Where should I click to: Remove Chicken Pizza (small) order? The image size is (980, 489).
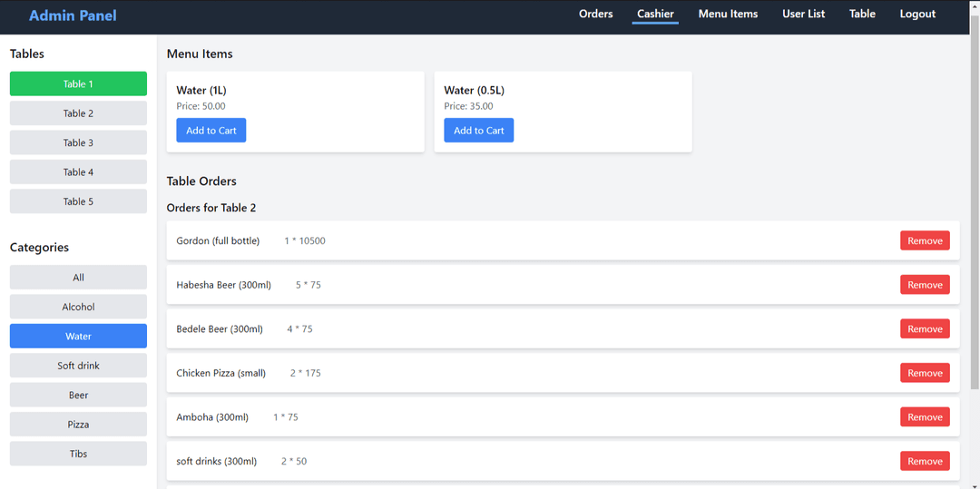(925, 373)
